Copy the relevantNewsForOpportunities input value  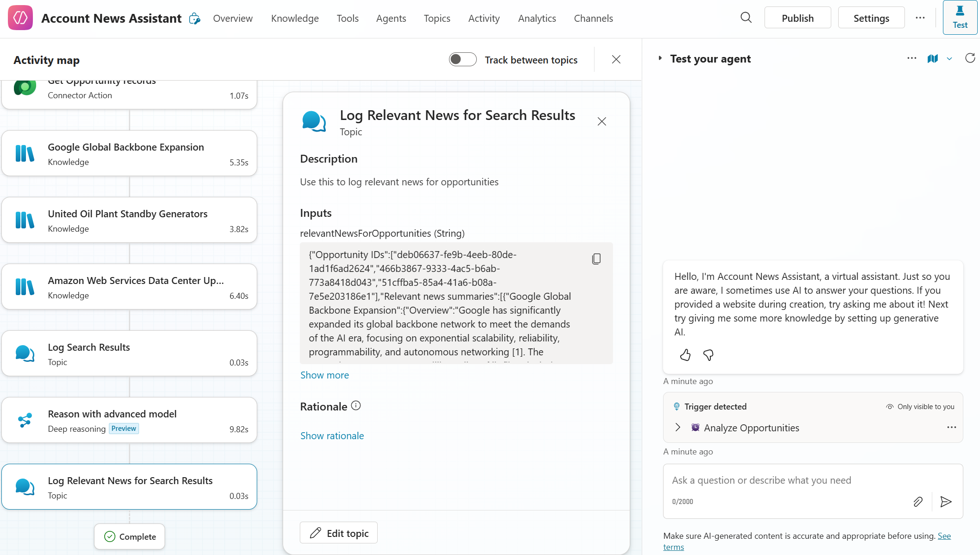[x=596, y=259]
